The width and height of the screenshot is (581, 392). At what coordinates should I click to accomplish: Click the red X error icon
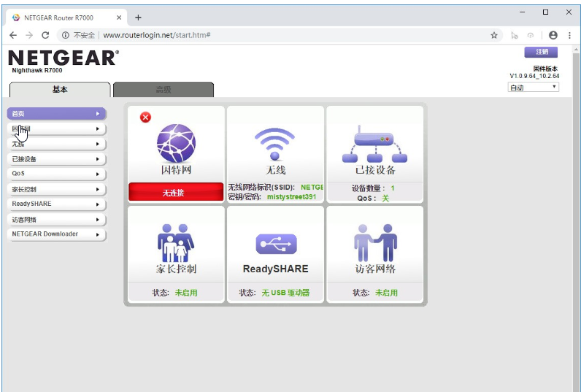pos(145,118)
